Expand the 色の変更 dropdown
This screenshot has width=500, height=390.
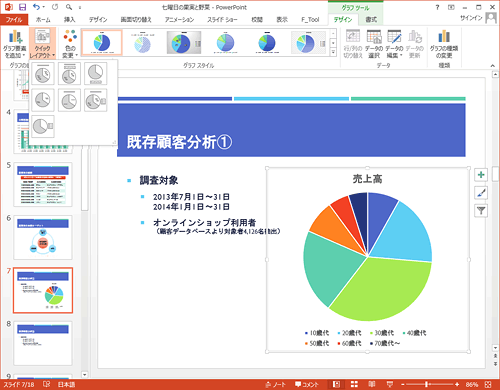70,44
